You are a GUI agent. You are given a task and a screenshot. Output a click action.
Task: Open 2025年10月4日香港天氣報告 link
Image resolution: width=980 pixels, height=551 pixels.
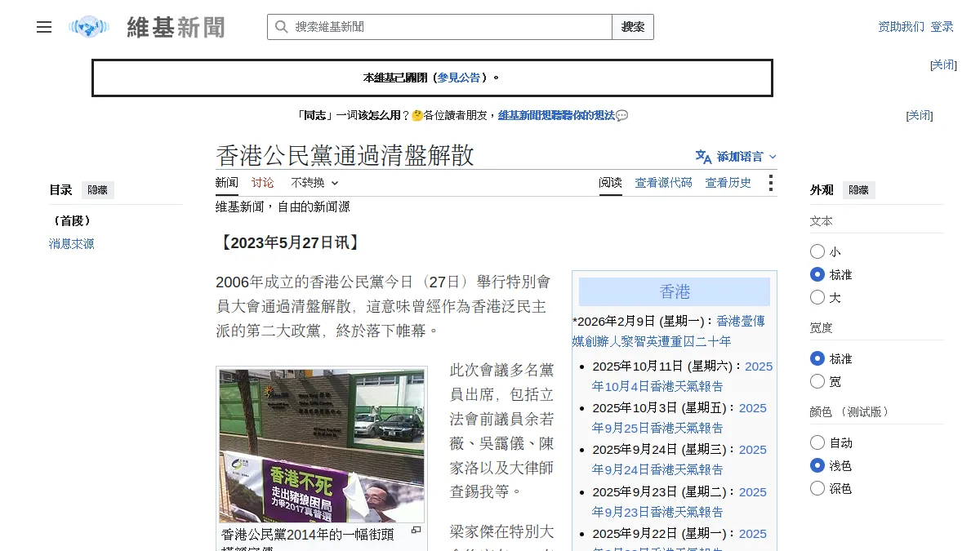tap(682, 375)
